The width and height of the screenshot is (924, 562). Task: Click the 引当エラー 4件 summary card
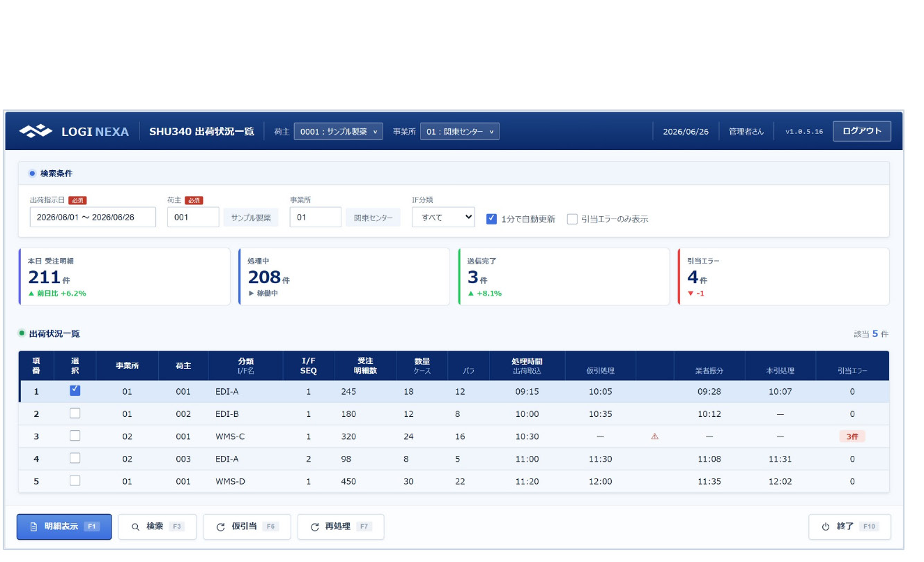pyautogui.click(x=784, y=277)
